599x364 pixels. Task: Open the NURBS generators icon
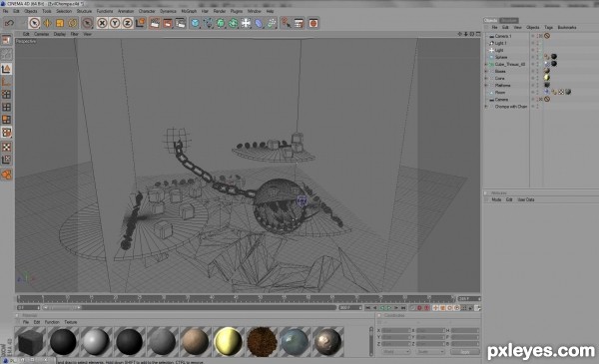click(x=221, y=23)
